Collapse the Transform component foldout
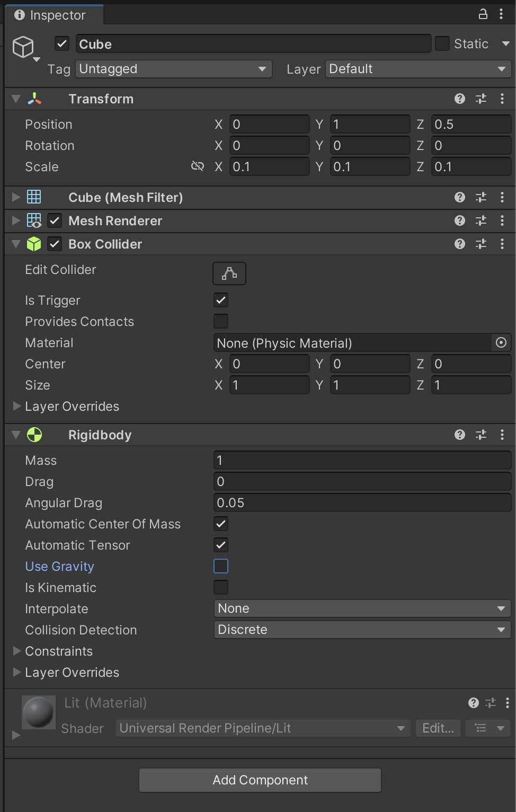This screenshot has height=812, width=516. pos(16,99)
